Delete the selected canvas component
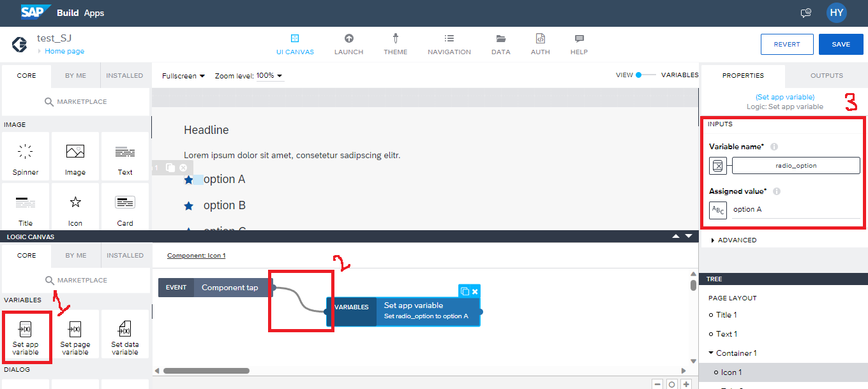Image resolution: width=868 pixels, height=389 pixels. point(183,168)
